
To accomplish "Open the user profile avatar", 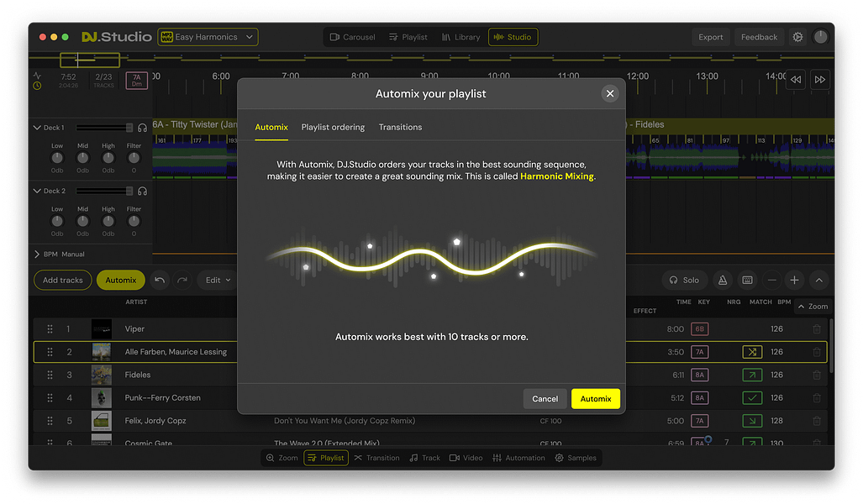I will pos(820,37).
